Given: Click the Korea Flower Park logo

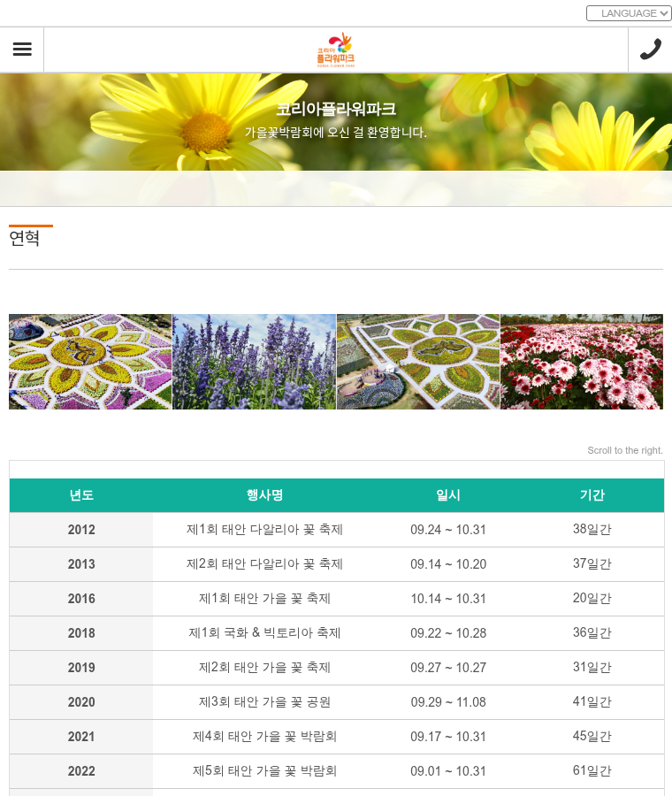Looking at the screenshot, I should (x=336, y=50).
